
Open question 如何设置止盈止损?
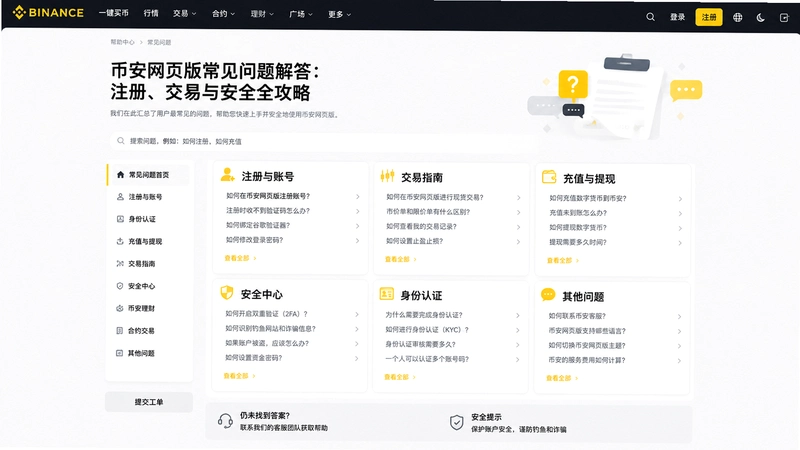pyautogui.click(x=415, y=241)
